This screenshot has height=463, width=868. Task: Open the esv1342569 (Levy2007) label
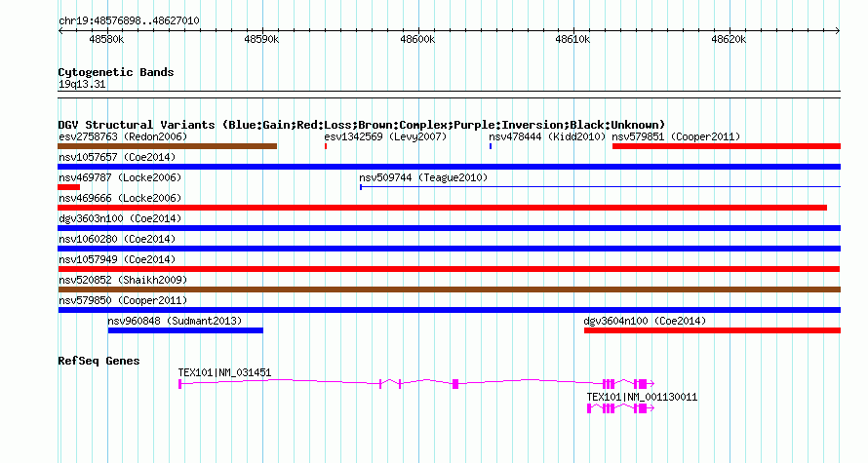pos(385,136)
